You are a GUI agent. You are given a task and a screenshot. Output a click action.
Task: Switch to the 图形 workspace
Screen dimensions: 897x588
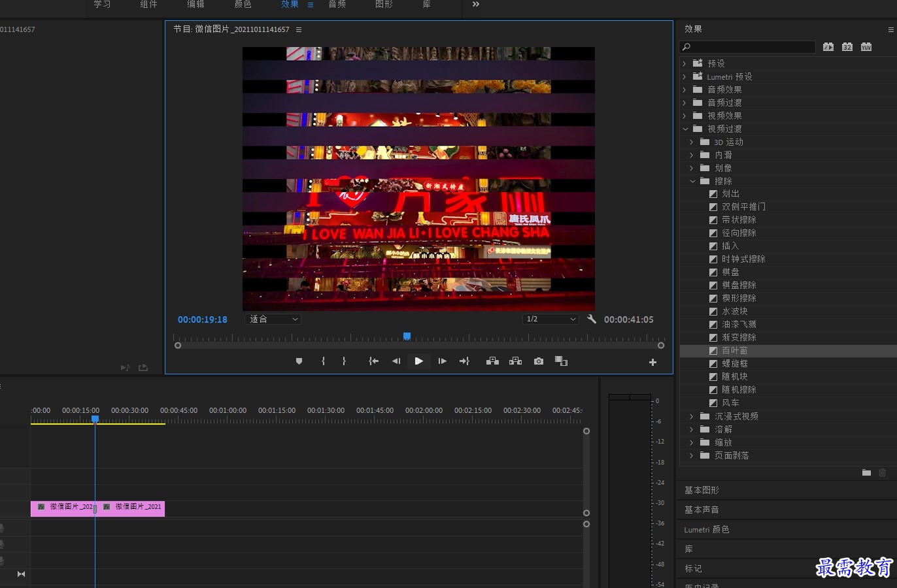(384, 4)
